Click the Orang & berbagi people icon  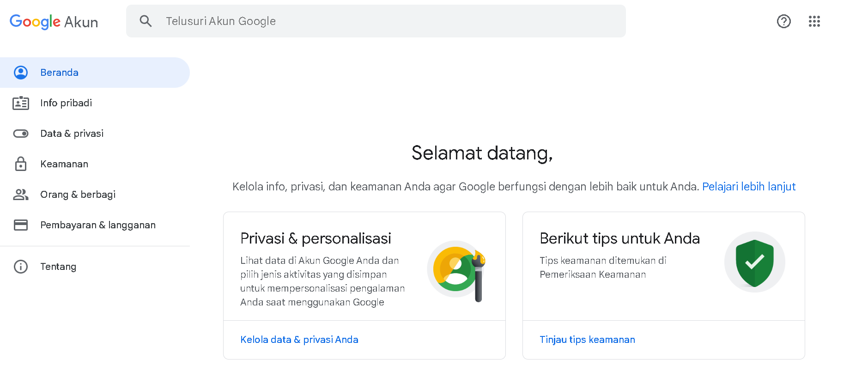(21, 195)
